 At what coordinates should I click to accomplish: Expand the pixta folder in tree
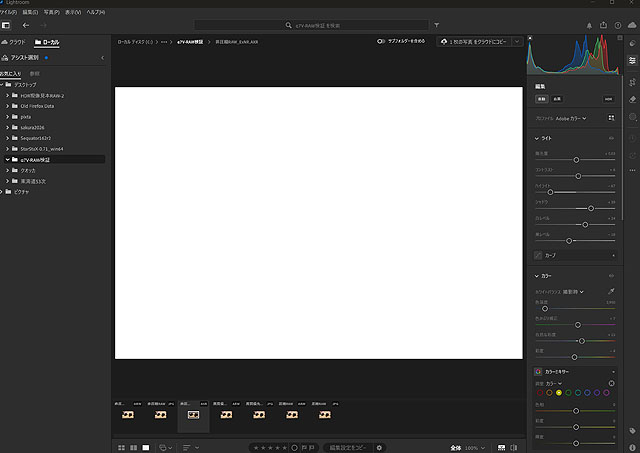(8, 116)
